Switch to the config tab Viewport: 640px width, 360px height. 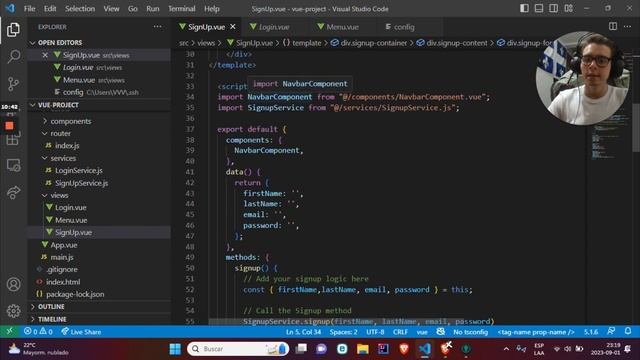pos(404,27)
